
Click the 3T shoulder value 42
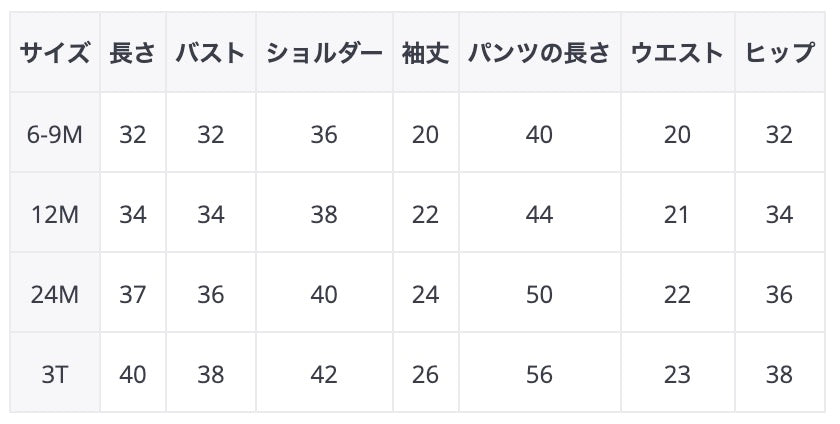pyautogui.click(x=324, y=375)
